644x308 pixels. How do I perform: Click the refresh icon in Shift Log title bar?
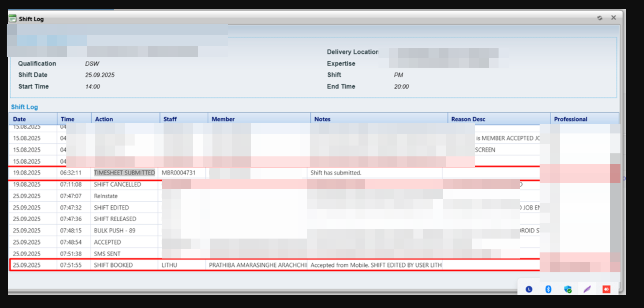(600, 18)
